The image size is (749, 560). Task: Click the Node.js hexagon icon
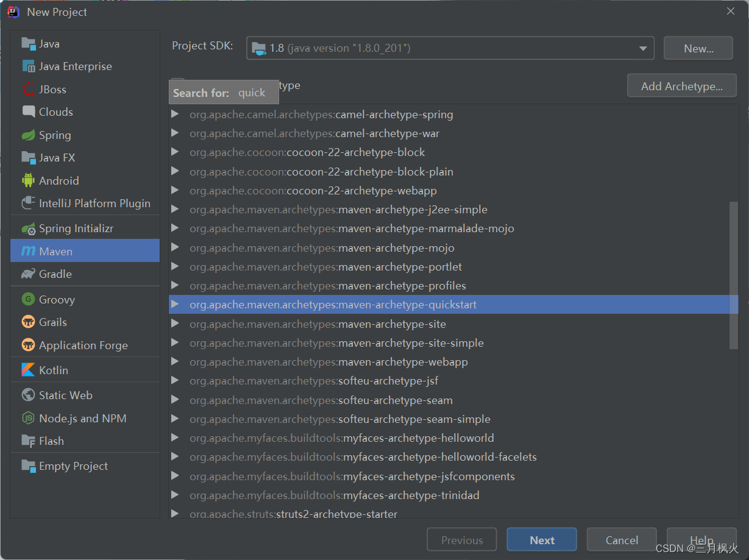tap(29, 418)
